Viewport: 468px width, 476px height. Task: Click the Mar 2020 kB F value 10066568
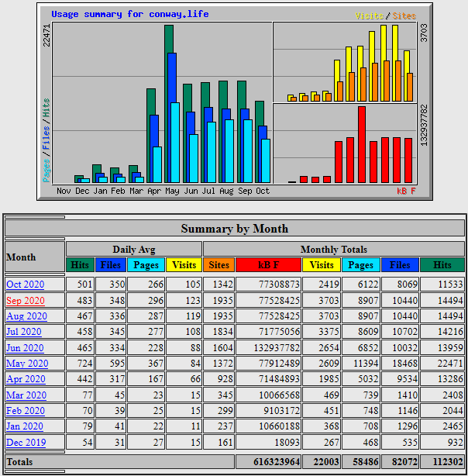click(x=279, y=395)
